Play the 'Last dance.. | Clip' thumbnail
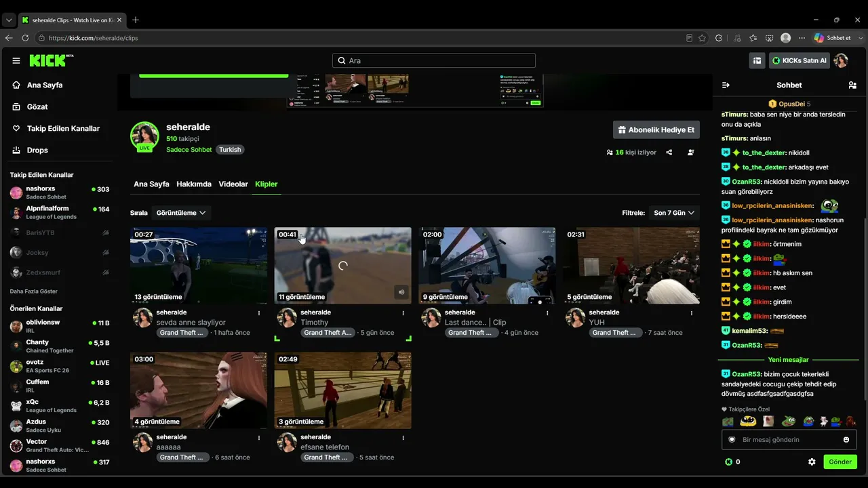The width and height of the screenshot is (868, 488). (x=487, y=266)
